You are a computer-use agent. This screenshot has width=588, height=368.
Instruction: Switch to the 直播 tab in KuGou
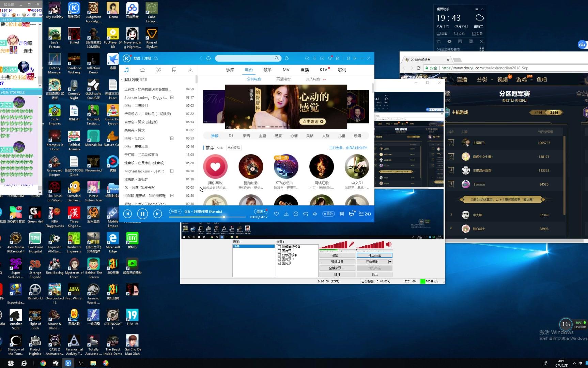(x=305, y=70)
